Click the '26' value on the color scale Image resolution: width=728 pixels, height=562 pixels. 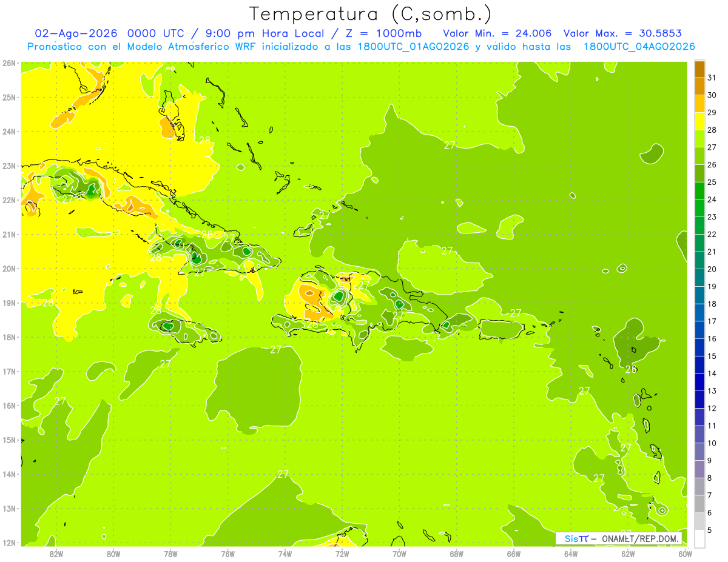point(712,165)
